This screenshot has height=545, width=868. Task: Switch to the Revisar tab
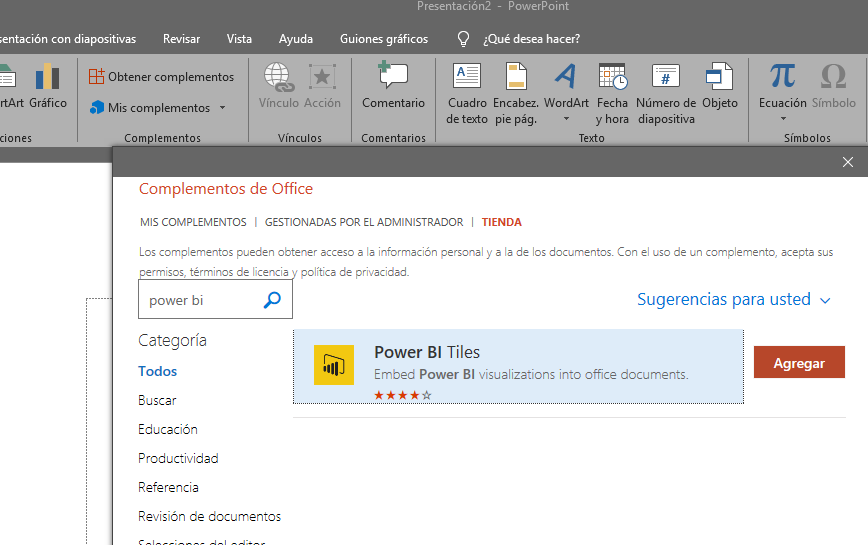click(182, 39)
